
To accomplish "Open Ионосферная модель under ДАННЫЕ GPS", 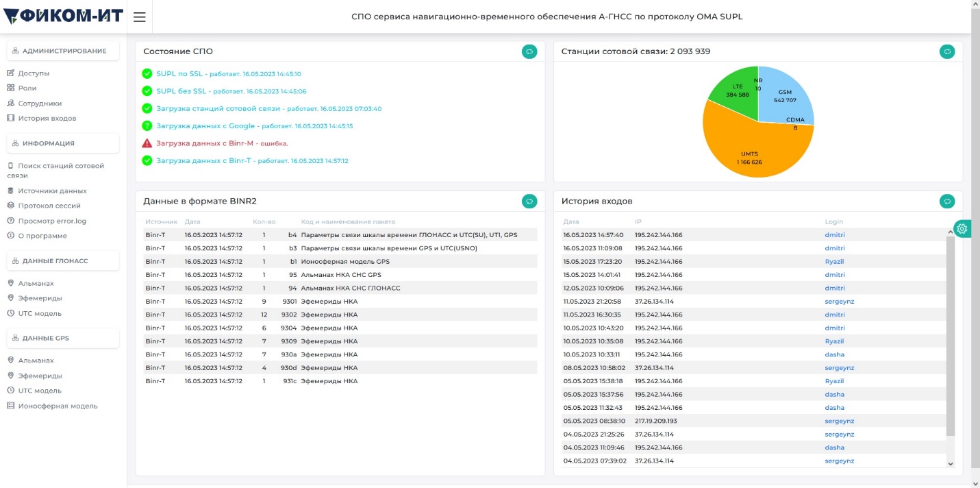I will pyautogui.click(x=58, y=406).
